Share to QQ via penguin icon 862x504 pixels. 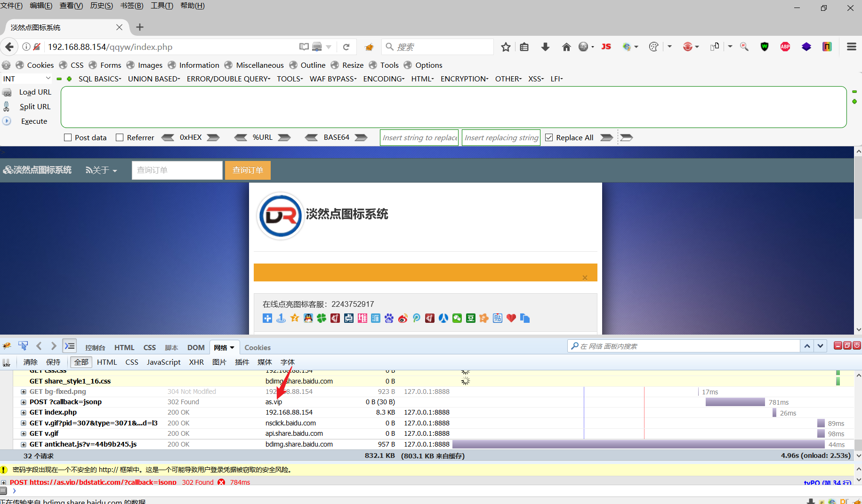click(308, 318)
